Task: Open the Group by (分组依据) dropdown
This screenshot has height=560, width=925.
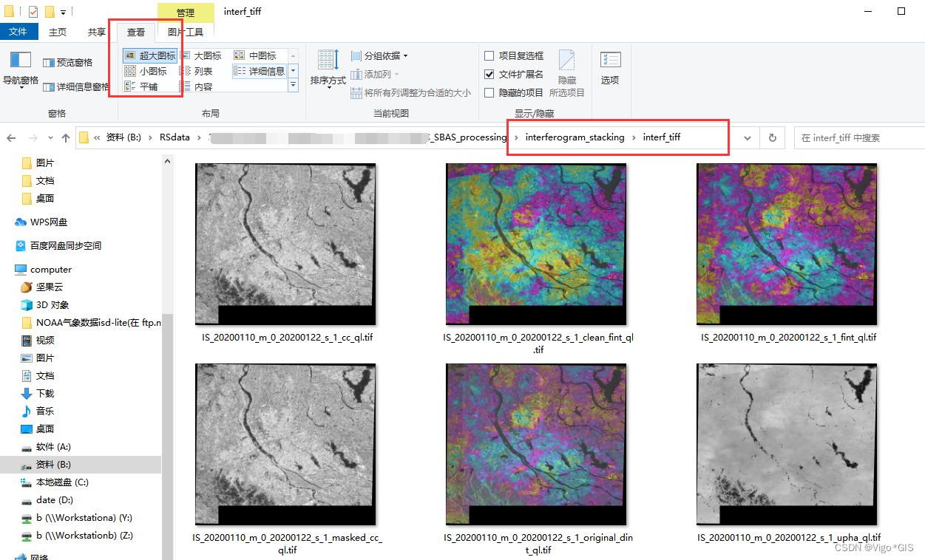Action: tap(379, 55)
